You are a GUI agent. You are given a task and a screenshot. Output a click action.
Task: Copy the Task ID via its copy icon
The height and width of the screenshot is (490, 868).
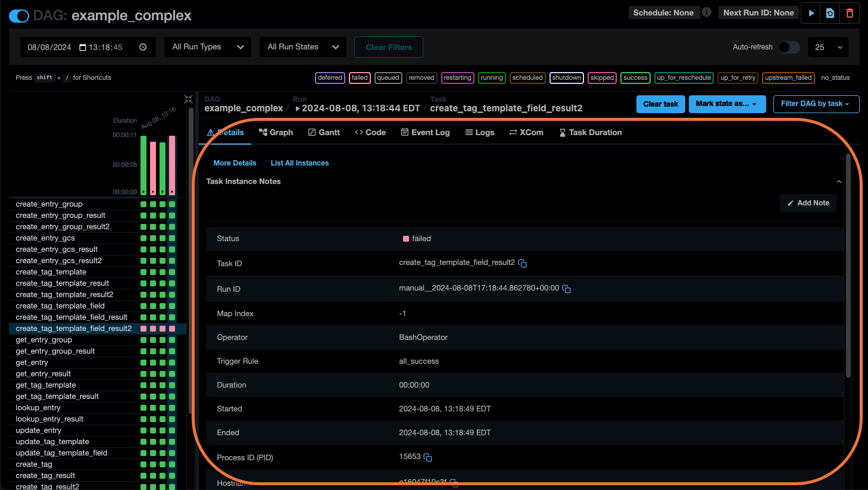click(x=523, y=263)
